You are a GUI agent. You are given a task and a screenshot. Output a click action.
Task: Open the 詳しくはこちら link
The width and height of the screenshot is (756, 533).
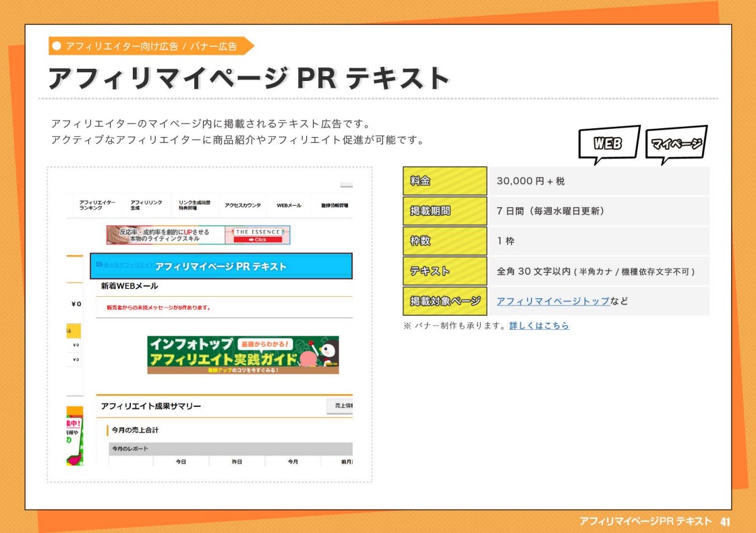coord(539,326)
